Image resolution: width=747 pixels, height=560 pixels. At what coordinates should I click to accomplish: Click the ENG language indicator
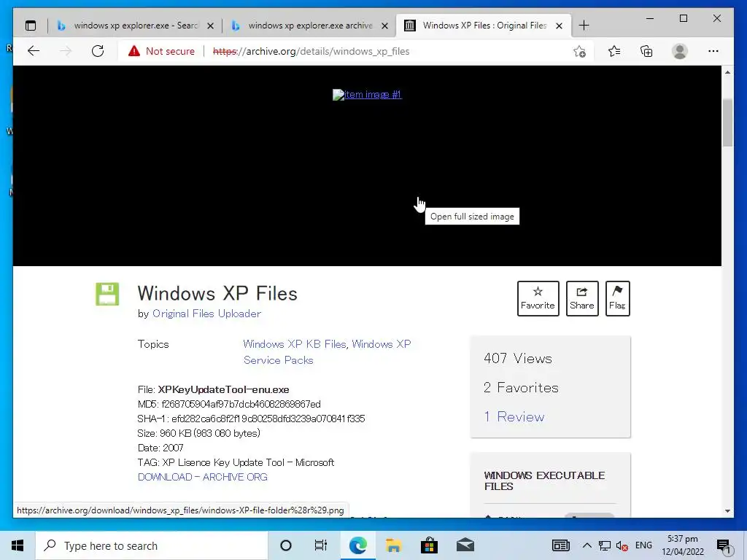tap(643, 545)
